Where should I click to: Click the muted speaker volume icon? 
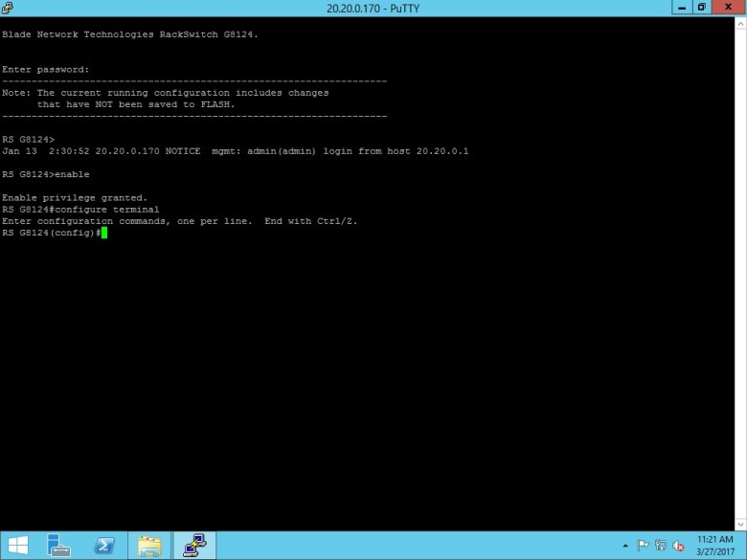coord(679,546)
